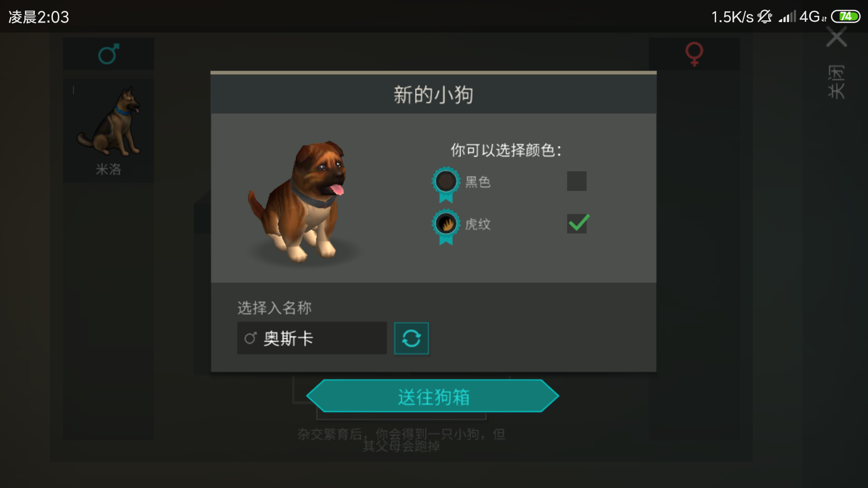Viewport: 868px width, 488px height.
Task: Tap the 送往狗箱 button
Action: point(433,396)
